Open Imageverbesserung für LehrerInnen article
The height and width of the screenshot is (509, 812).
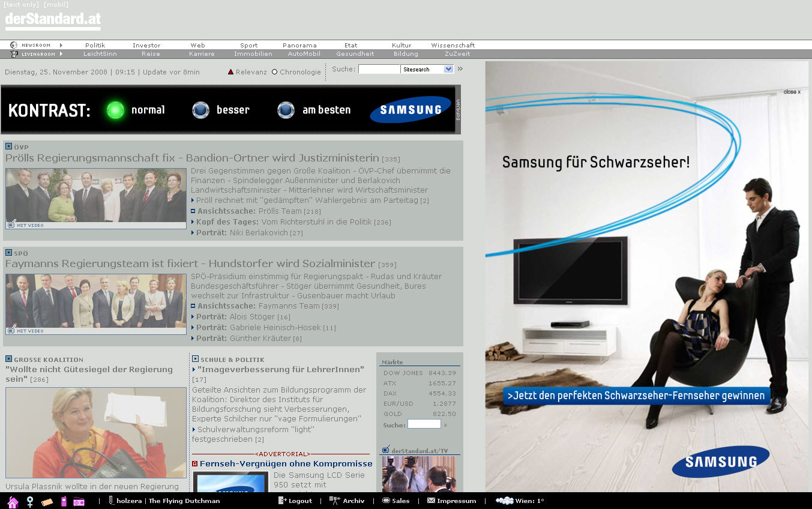coord(280,370)
